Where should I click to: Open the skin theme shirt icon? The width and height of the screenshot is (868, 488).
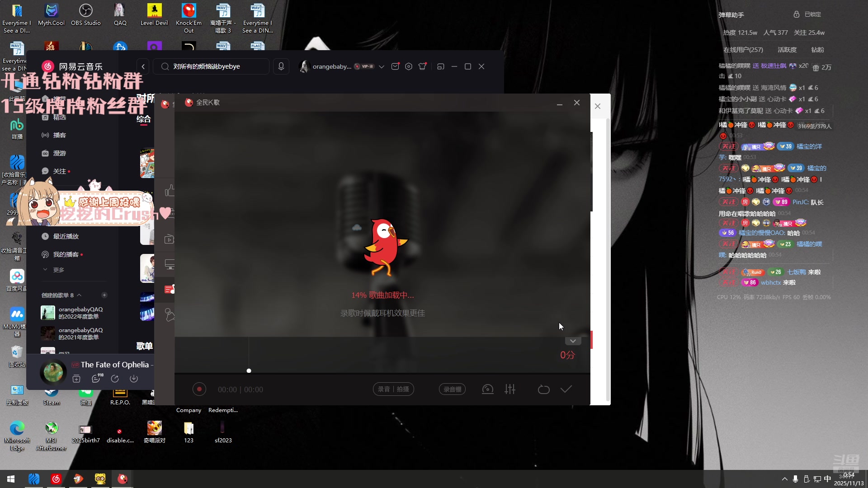coord(423,66)
